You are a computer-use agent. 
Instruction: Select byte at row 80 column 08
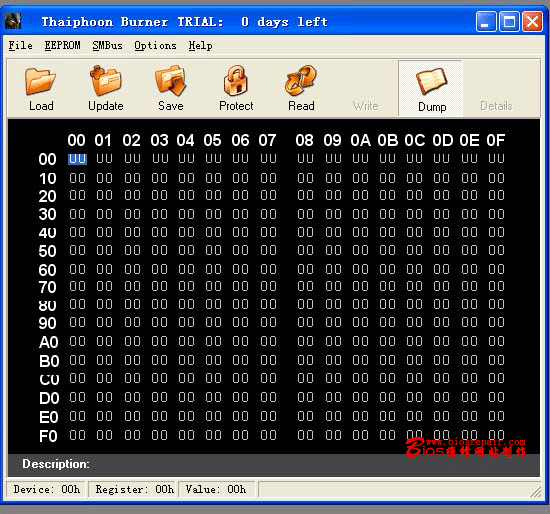click(x=305, y=304)
